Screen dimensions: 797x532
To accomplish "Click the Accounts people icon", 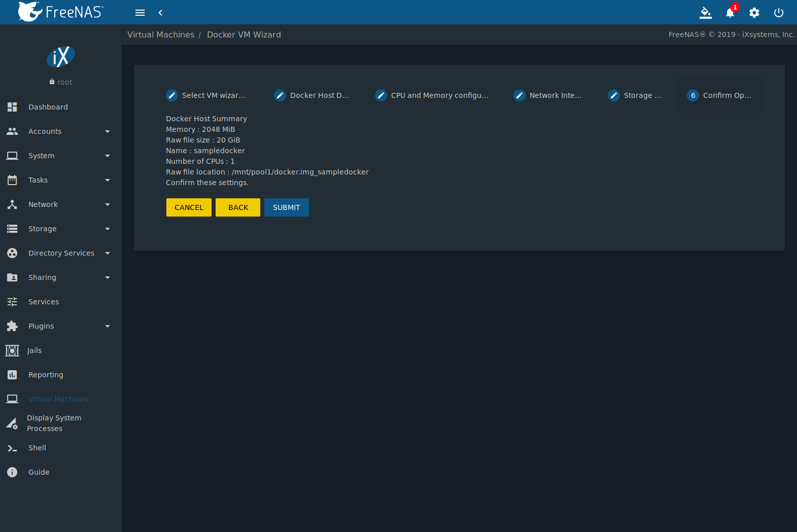I will [12, 131].
